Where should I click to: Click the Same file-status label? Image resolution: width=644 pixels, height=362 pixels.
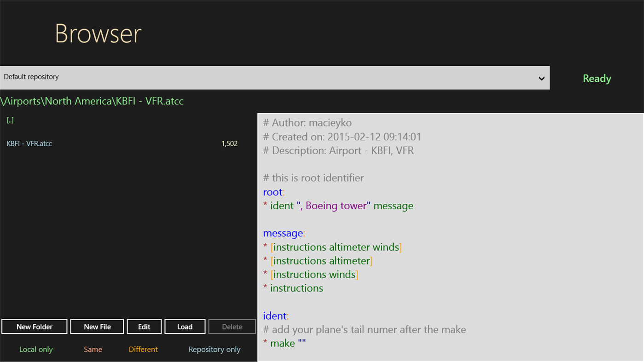pyautogui.click(x=93, y=349)
